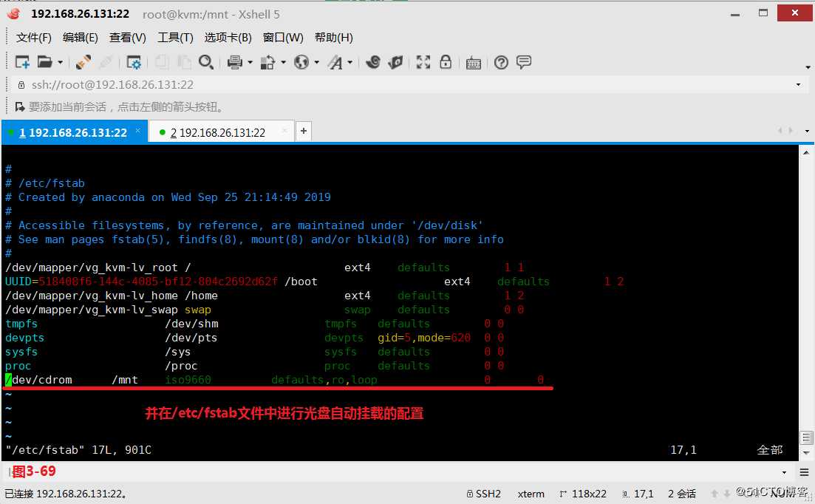Expand the address bar dropdown arrow
This screenshot has width=815, height=504.
point(798,85)
